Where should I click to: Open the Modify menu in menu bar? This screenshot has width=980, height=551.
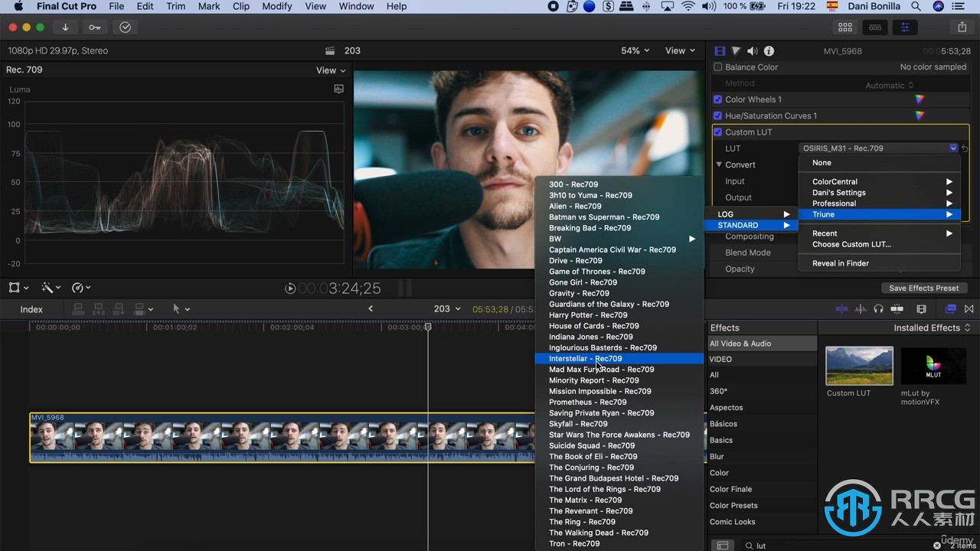coord(276,6)
